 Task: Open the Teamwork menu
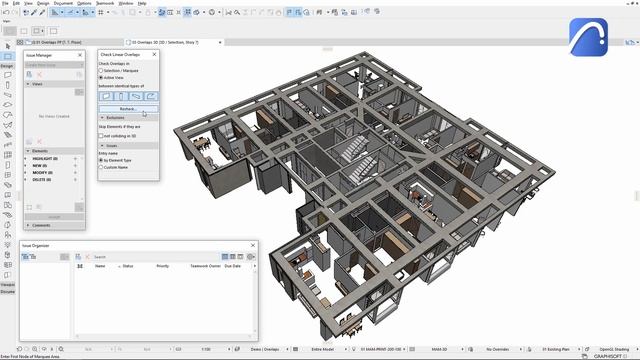[105, 3]
